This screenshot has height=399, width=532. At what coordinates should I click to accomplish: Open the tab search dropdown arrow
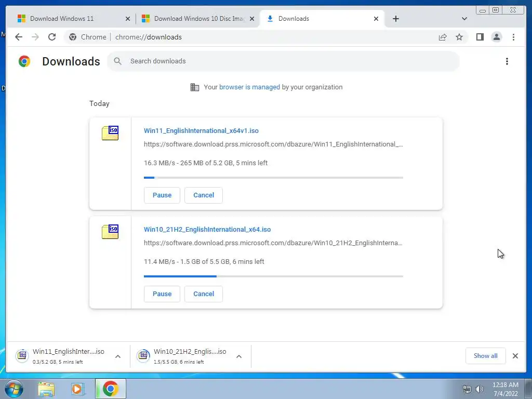[x=464, y=19]
